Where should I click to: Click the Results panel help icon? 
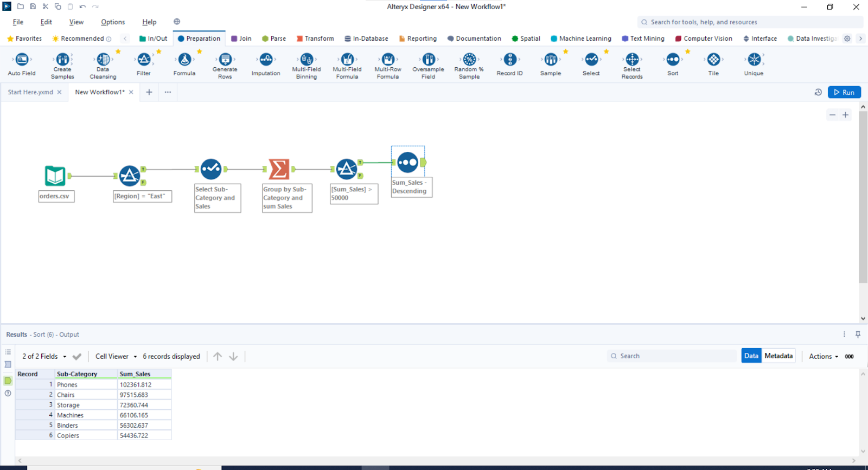[8, 393]
